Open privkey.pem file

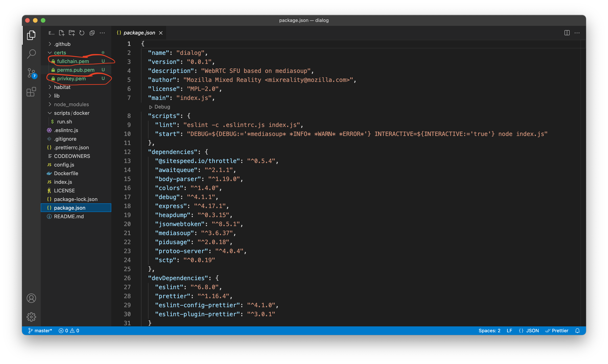pos(76,79)
